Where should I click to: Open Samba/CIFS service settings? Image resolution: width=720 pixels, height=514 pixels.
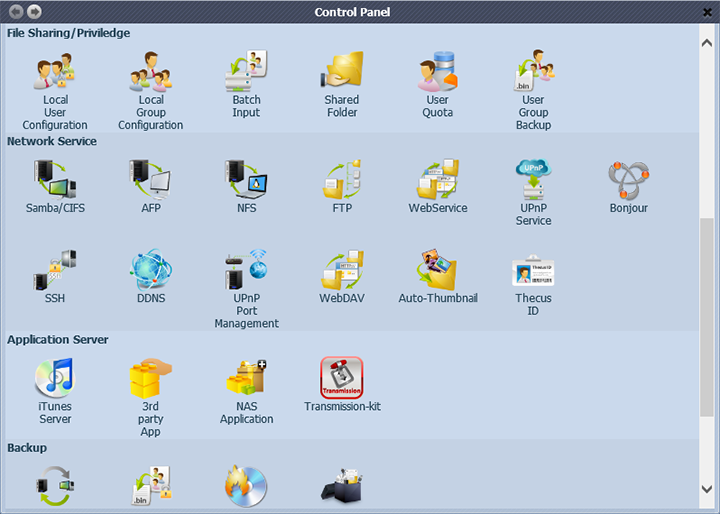54,180
